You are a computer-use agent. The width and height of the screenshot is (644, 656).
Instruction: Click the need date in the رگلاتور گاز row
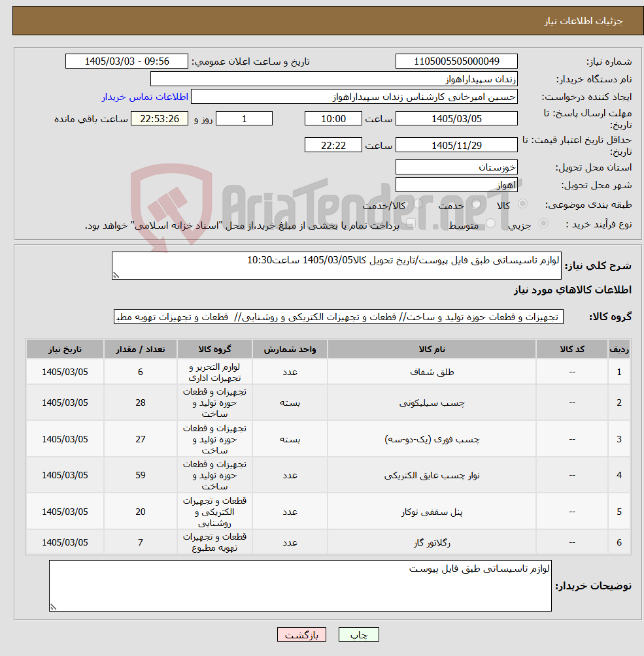click(65, 542)
